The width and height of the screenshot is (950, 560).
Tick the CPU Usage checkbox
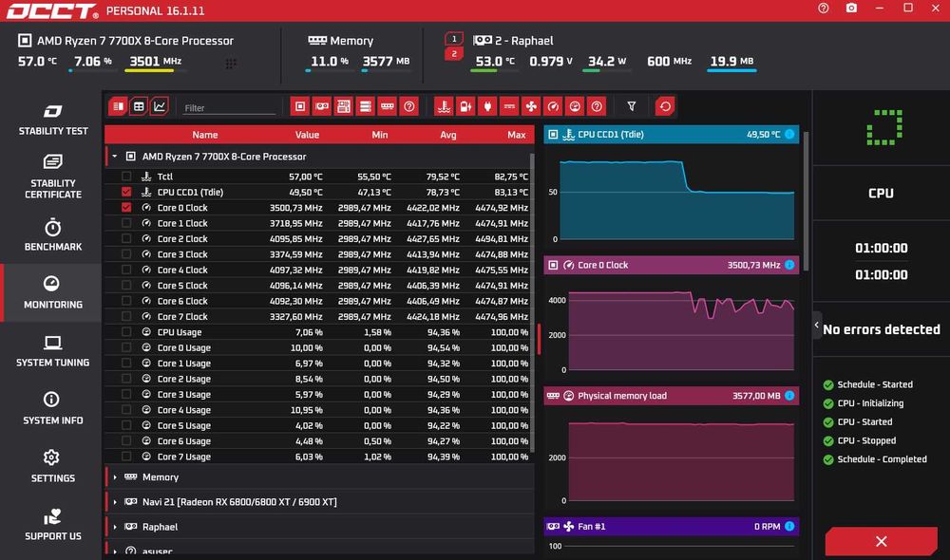[126, 332]
